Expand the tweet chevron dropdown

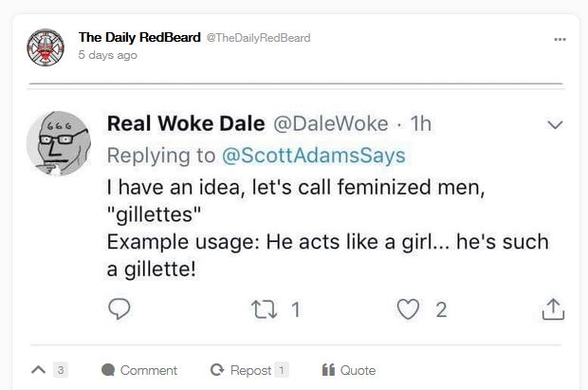coord(556,125)
